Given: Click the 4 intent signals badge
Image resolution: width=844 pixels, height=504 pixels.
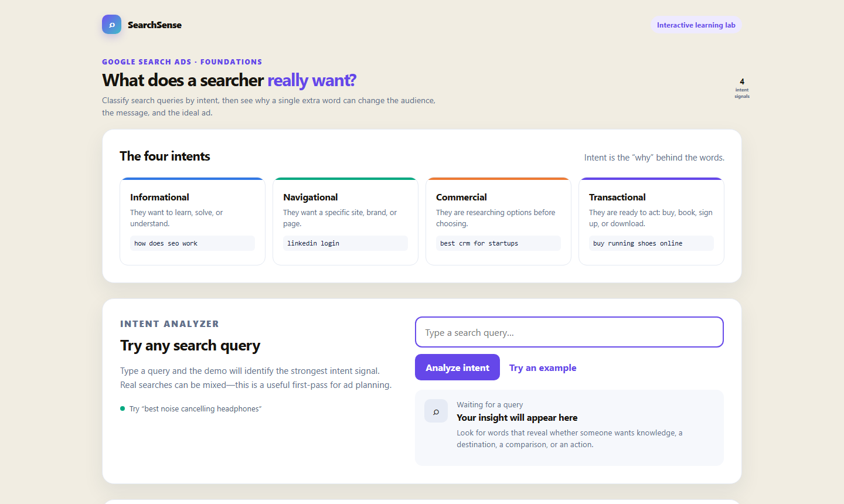Looking at the screenshot, I should point(742,88).
